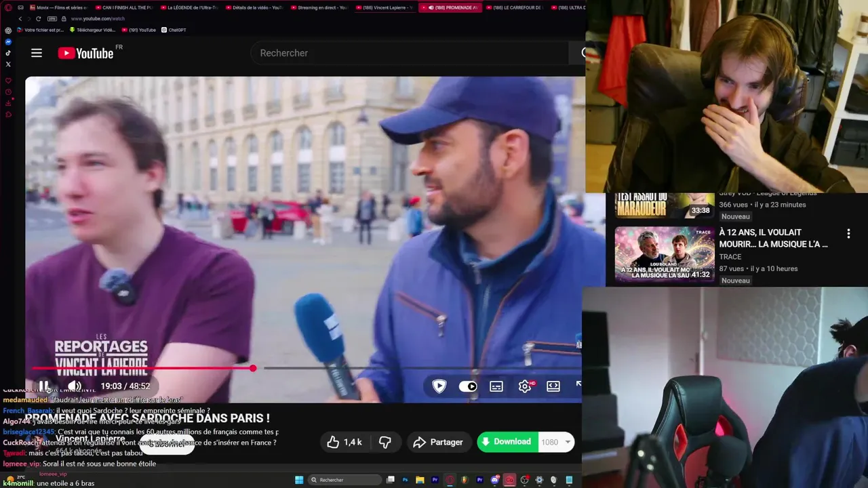Viewport: 868px width, 488px height.
Task: Toggle the autoplay switch in the player
Action: 468,386
